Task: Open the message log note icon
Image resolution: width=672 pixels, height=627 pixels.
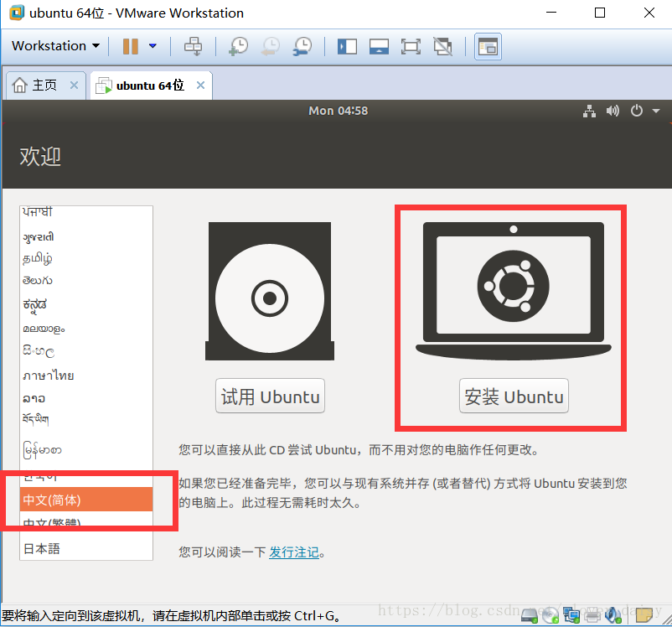Action: click(x=644, y=616)
